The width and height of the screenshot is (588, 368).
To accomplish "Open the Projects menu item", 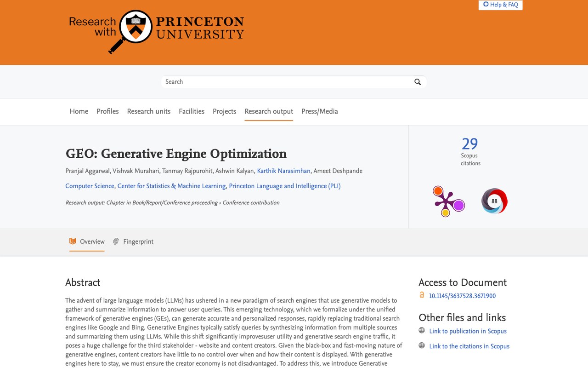I will tap(224, 111).
